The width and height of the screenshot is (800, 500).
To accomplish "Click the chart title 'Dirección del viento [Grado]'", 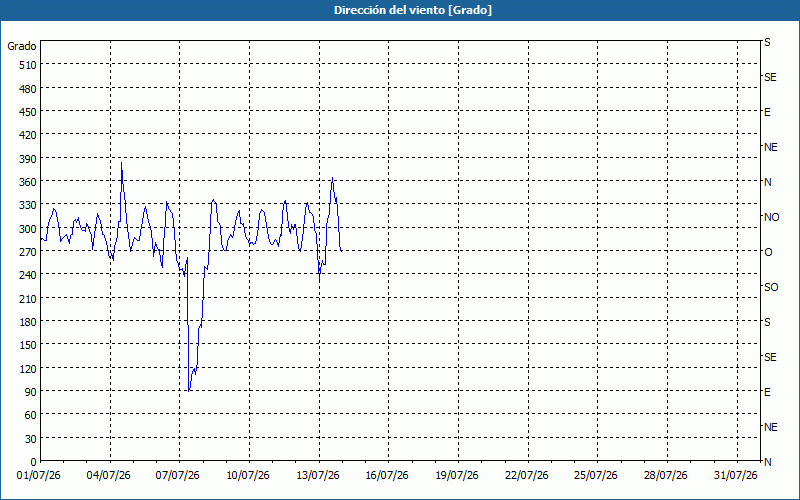I will tap(413, 10).
